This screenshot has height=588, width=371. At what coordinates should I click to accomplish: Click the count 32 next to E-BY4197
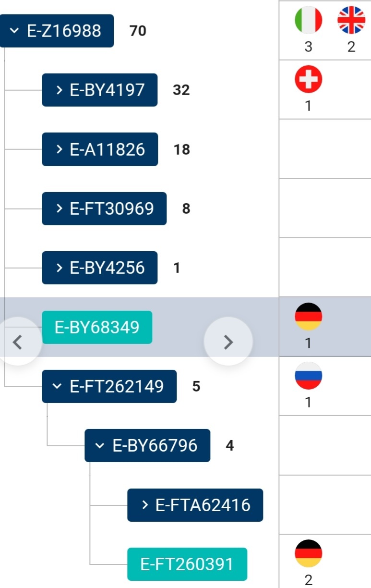click(181, 90)
